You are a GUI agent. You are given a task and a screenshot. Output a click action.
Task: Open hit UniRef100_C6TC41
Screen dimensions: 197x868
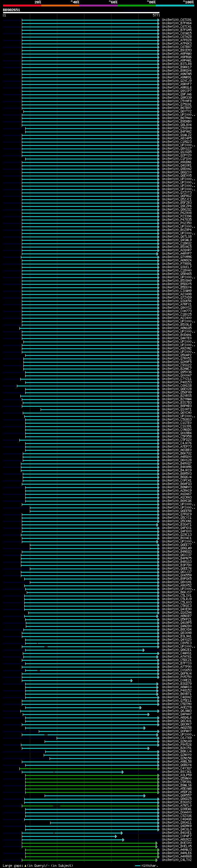click(x=177, y=27)
